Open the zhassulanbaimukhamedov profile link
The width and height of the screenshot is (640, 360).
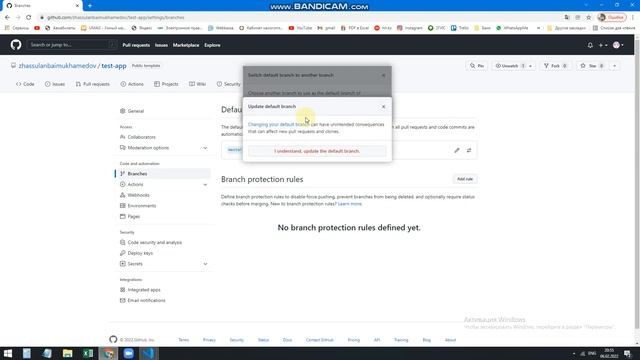tap(57, 66)
